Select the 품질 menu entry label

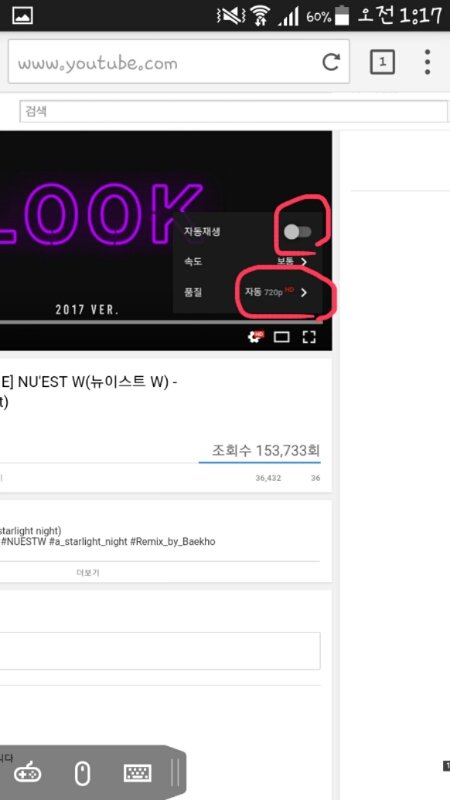coord(193,292)
